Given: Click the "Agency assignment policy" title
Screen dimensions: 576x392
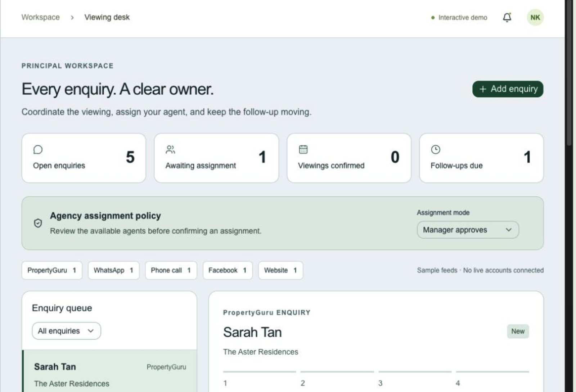Looking at the screenshot, I should pos(105,216).
